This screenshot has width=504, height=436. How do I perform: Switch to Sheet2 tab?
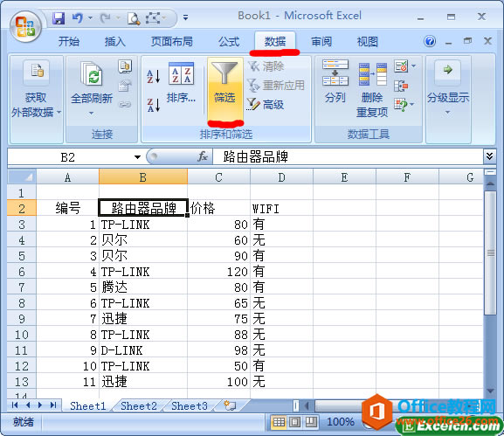[139, 405]
